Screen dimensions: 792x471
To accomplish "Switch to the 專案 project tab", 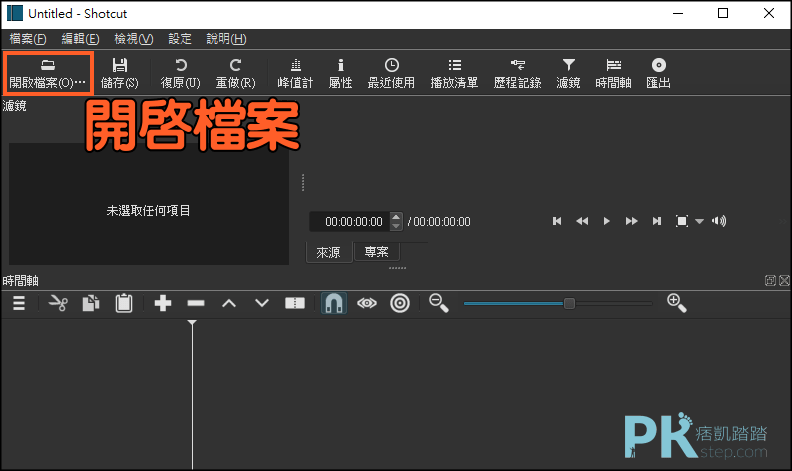I will pyautogui.click(x=376, y=252).
